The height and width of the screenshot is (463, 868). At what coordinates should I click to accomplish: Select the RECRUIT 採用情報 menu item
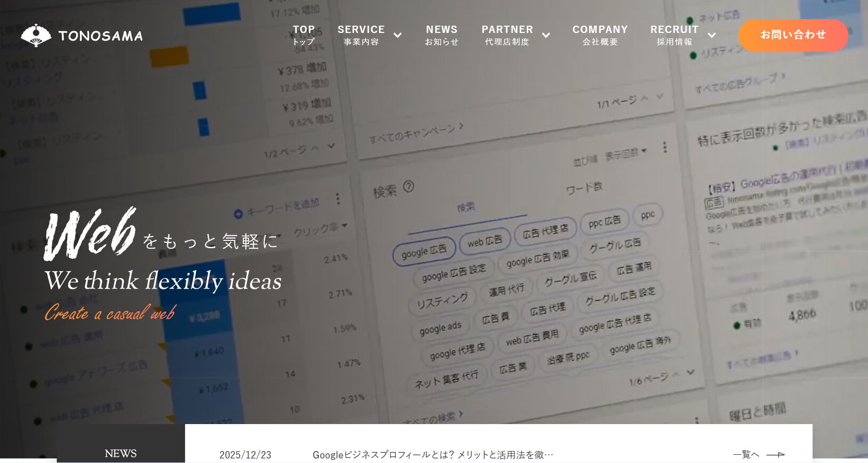tap(674, 35)
